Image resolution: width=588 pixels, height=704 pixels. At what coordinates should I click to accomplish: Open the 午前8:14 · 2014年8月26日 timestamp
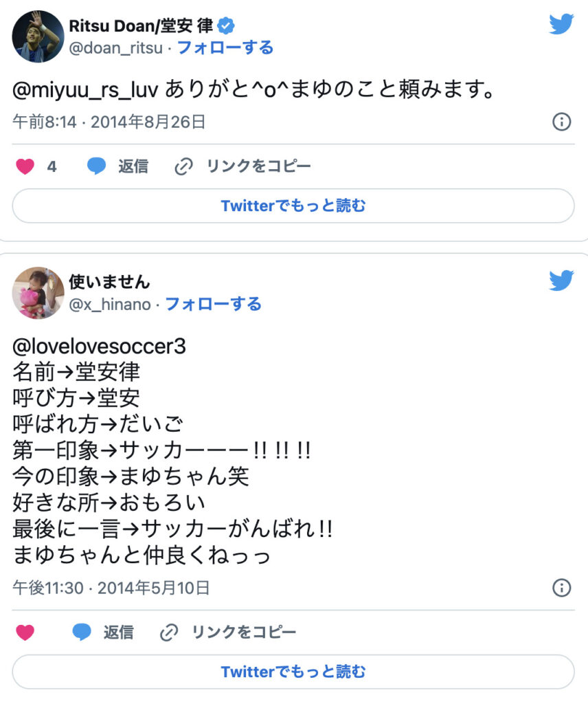pos(109,122)
